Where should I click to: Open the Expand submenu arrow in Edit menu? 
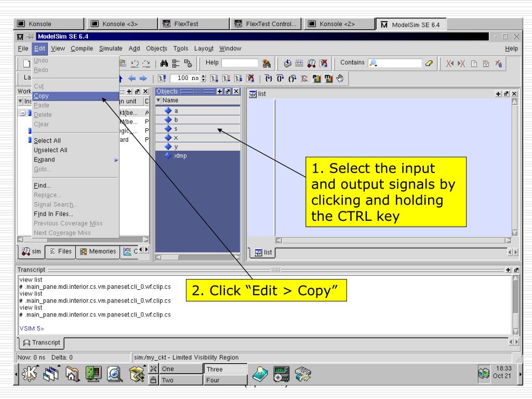pos(116,160)
